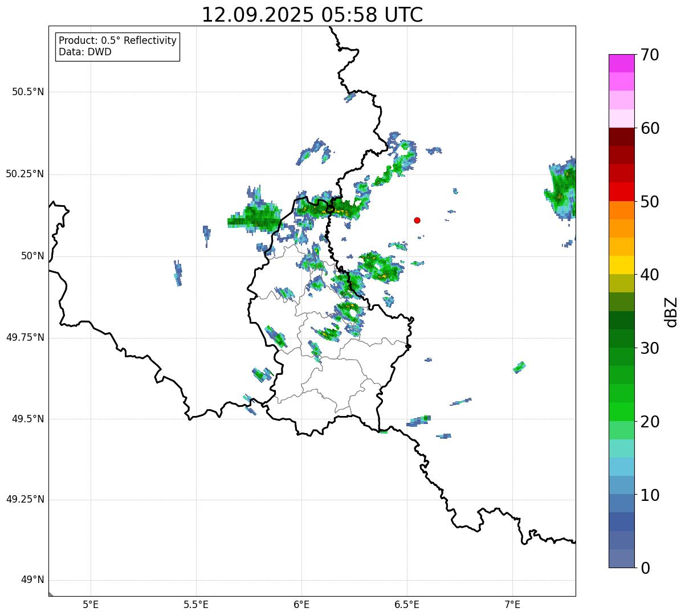685x616 pixels.
Task: Pick the yellow 40 dBZ colorbar segment
Action: 621,265
